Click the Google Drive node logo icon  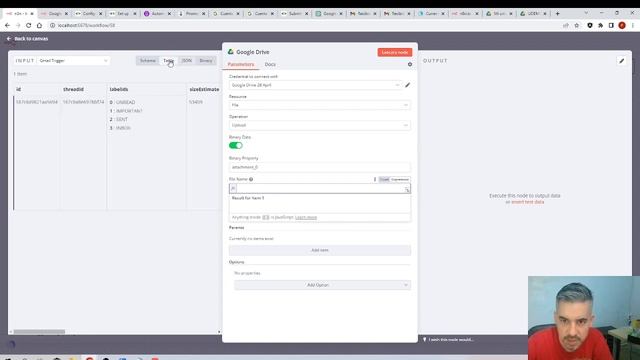231,52
